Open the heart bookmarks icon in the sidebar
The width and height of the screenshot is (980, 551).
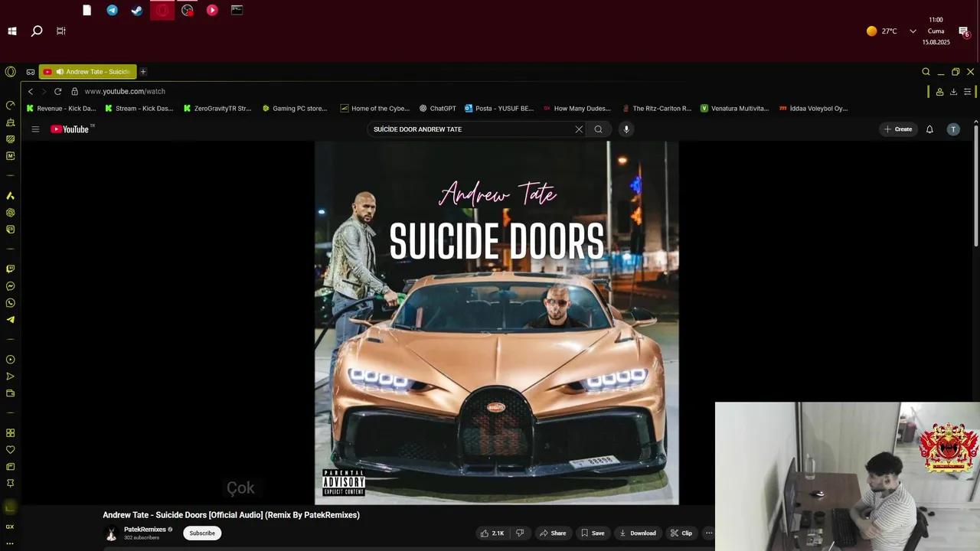10,450
